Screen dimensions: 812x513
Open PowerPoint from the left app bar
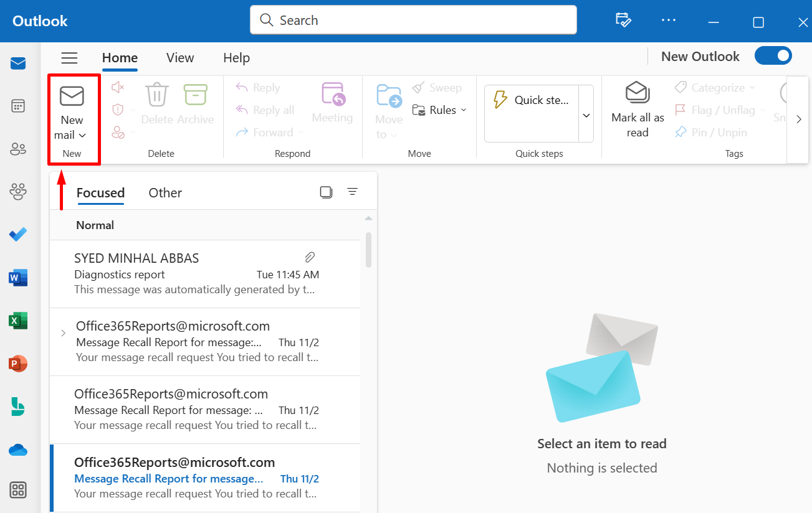(x=18, y=364)
